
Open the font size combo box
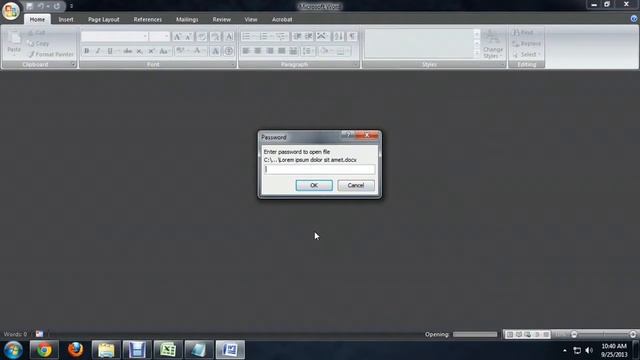[159, 37]
